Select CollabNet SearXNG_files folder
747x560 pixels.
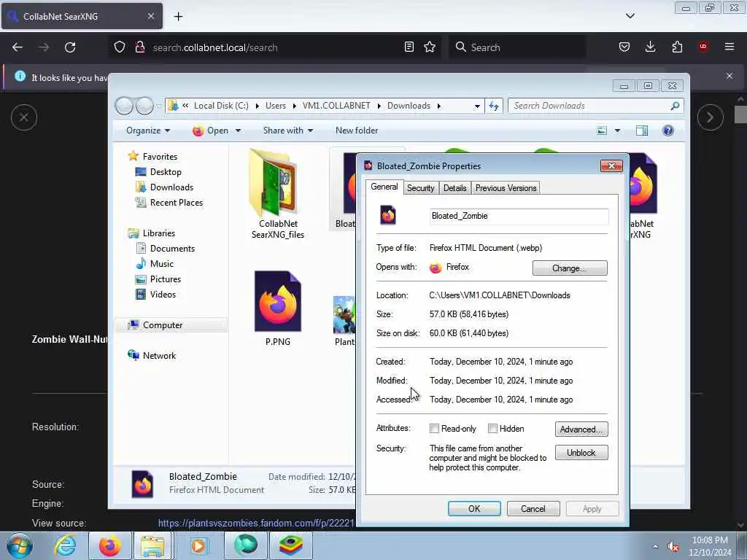point(278,194)
